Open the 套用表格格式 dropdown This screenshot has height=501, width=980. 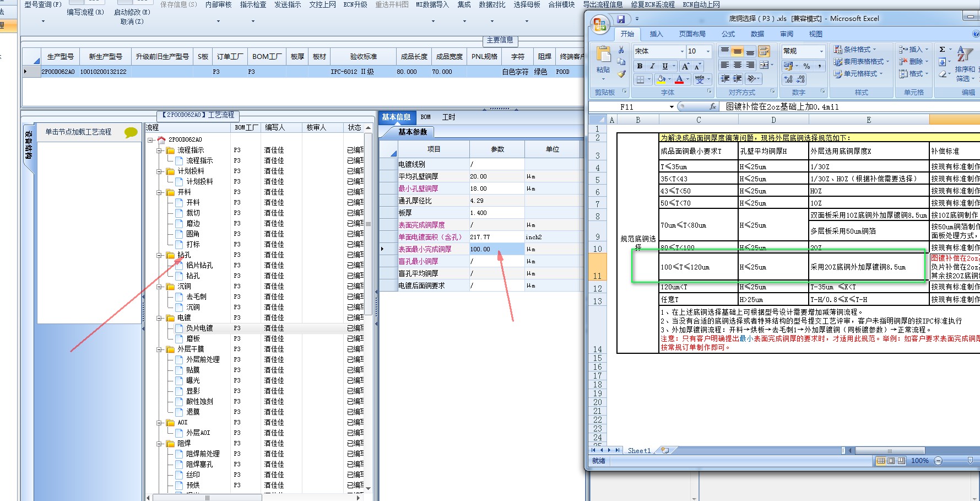[862, 61]
